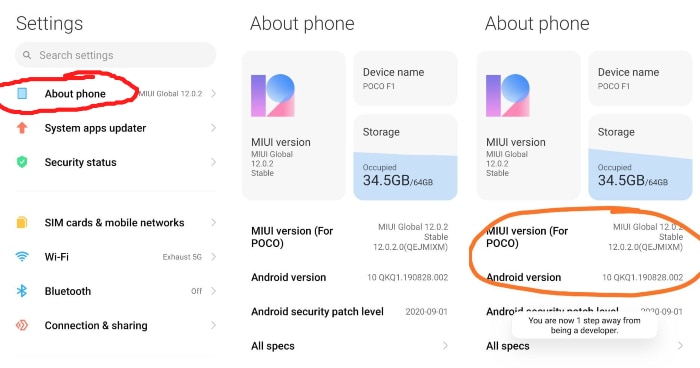Open the Bluetooth settings row
Viewport: 700px width, 368px height.
[116, 291]
